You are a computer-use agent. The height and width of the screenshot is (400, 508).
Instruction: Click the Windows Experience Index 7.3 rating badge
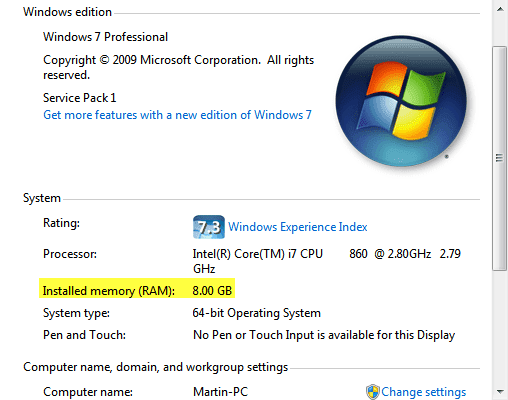coord(209,227)
